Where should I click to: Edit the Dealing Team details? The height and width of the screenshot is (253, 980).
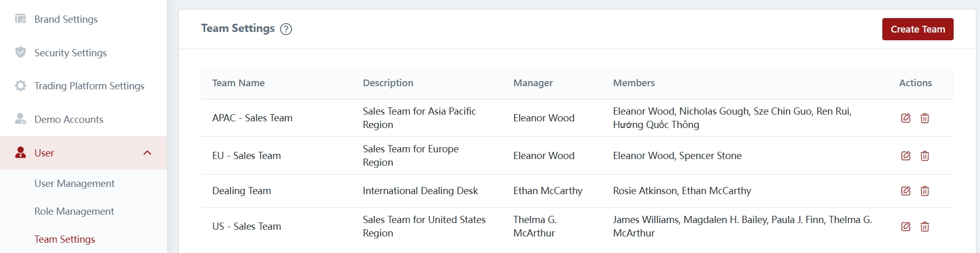point(906,191)
